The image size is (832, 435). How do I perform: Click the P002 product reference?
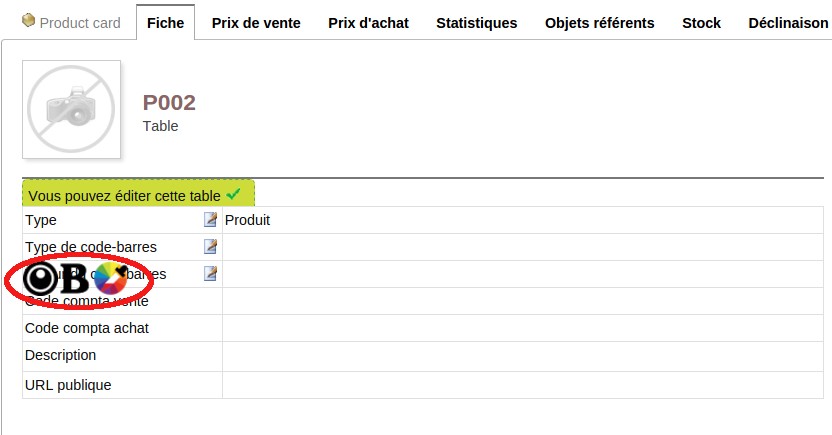click(x=169, y=102)
